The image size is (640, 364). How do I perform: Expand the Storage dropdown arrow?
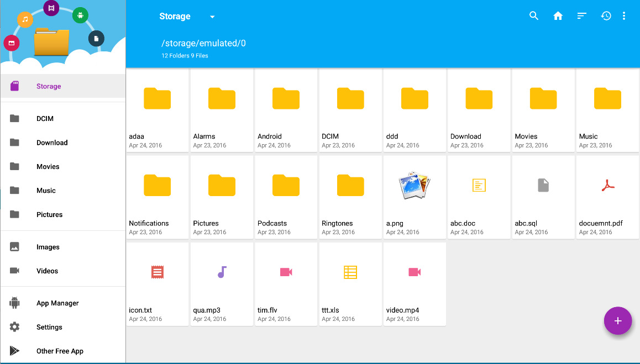(212, 17)
